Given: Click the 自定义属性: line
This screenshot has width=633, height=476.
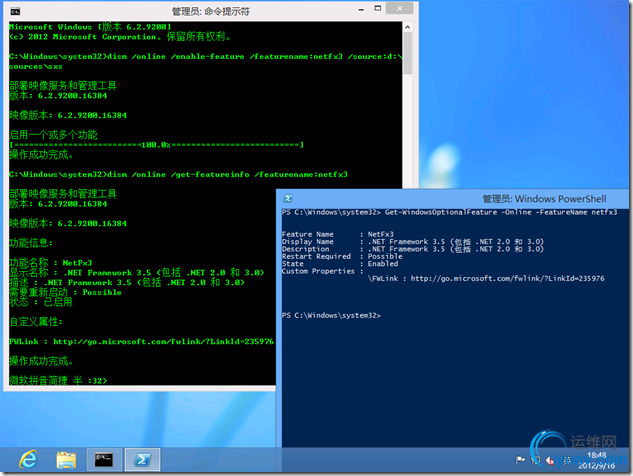Looking at the screenshot, I should 36,322.
